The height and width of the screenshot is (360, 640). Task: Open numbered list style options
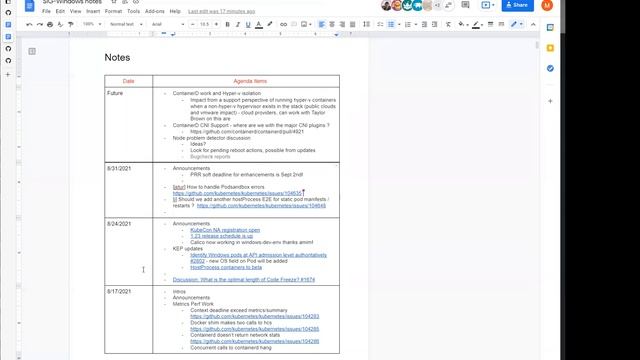pos(416,24)
